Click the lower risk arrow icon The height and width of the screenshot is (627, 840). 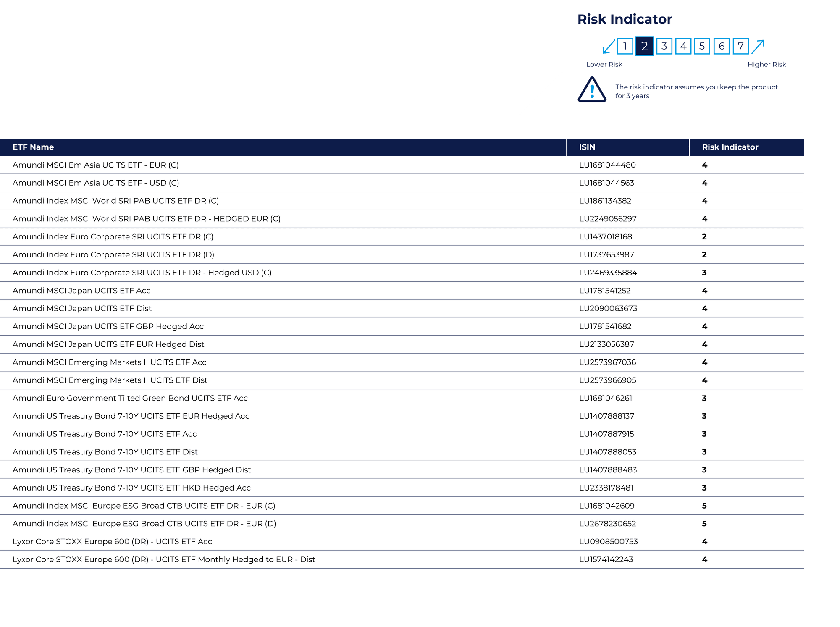[609, 46]
